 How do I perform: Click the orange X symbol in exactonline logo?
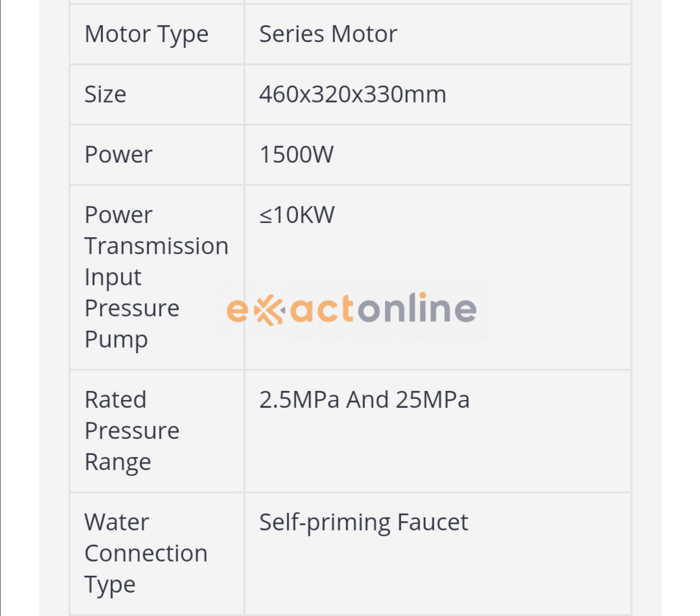[x=268, y=310]
